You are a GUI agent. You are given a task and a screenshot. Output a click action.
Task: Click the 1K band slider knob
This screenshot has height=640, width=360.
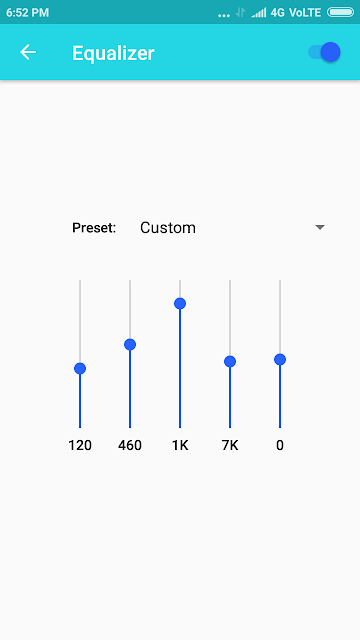tap(180, 303)
